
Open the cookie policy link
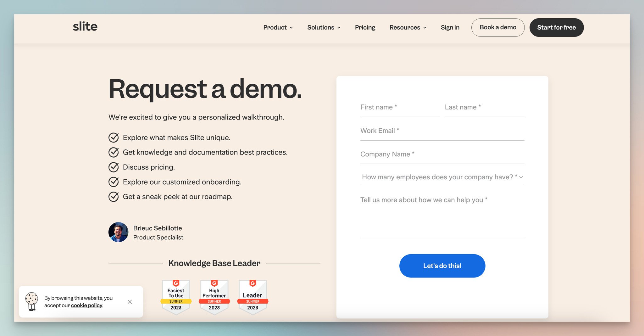coord(86,305)
